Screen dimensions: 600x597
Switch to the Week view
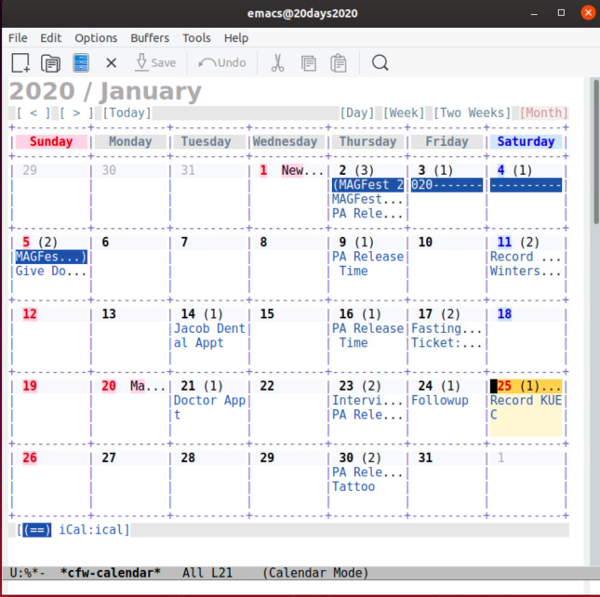[x=403, y=113]
